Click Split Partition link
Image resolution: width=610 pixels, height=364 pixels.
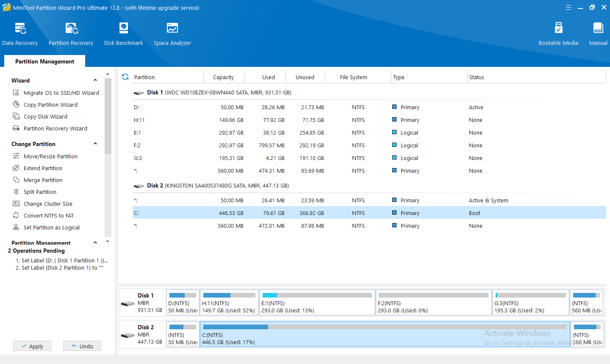[40, 192]
